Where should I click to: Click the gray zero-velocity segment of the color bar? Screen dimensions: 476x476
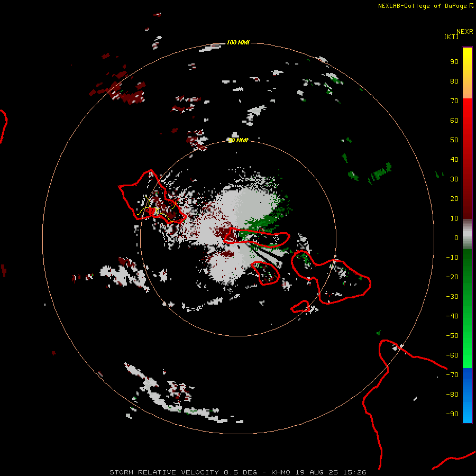(x=467, y=234)
